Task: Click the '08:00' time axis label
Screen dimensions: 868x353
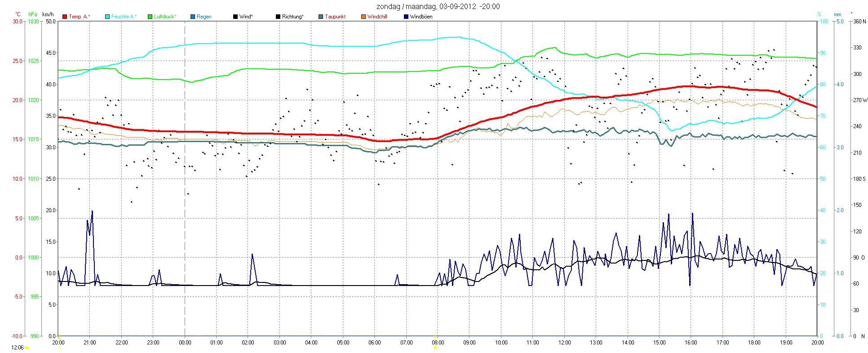Action: pyautogui.click(x=438, y=343)
